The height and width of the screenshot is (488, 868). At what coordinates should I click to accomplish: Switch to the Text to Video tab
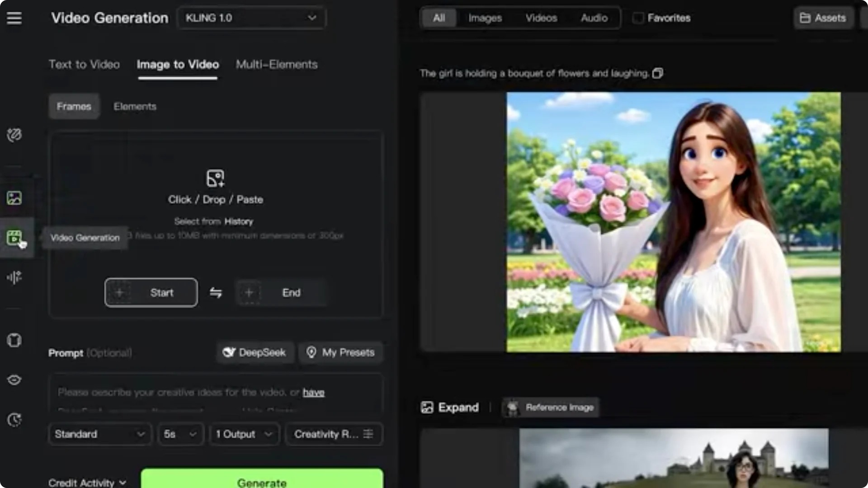coord(84,65)
